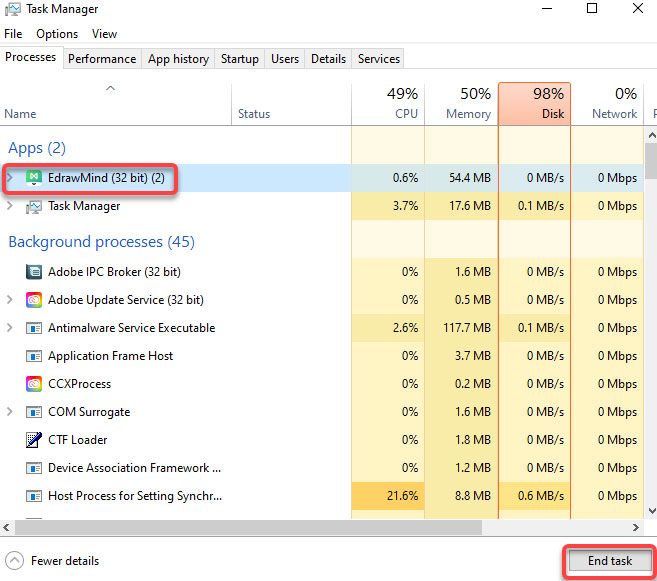
Task: Switch to the Startup tab
Action: click(x=240, y=59)
